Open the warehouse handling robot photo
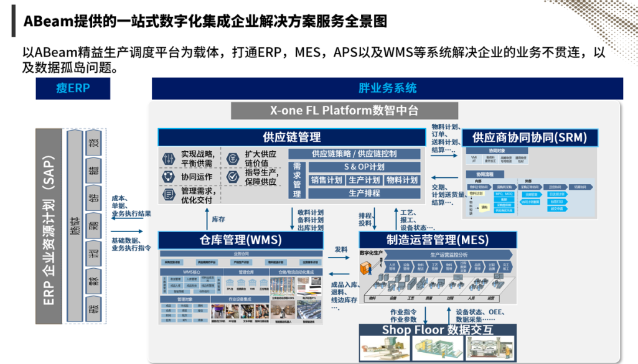 (x=283, y=310)
